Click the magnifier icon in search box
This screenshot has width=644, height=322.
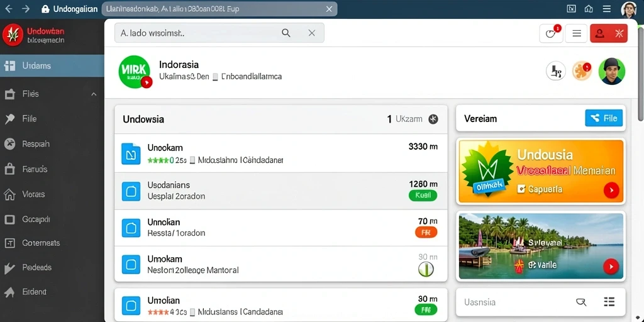(286, 33)
